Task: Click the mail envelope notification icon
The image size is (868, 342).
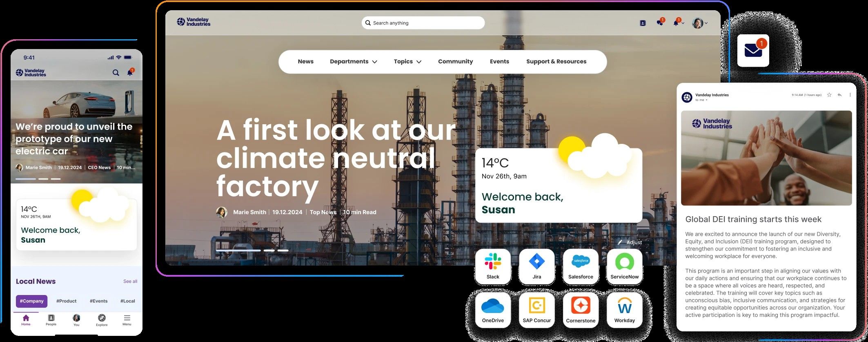Action: pos(753,51)
